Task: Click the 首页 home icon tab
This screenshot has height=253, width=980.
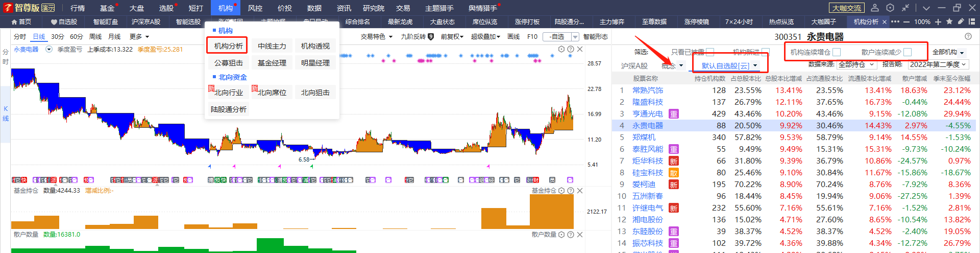Action: [x=21, y=22]
